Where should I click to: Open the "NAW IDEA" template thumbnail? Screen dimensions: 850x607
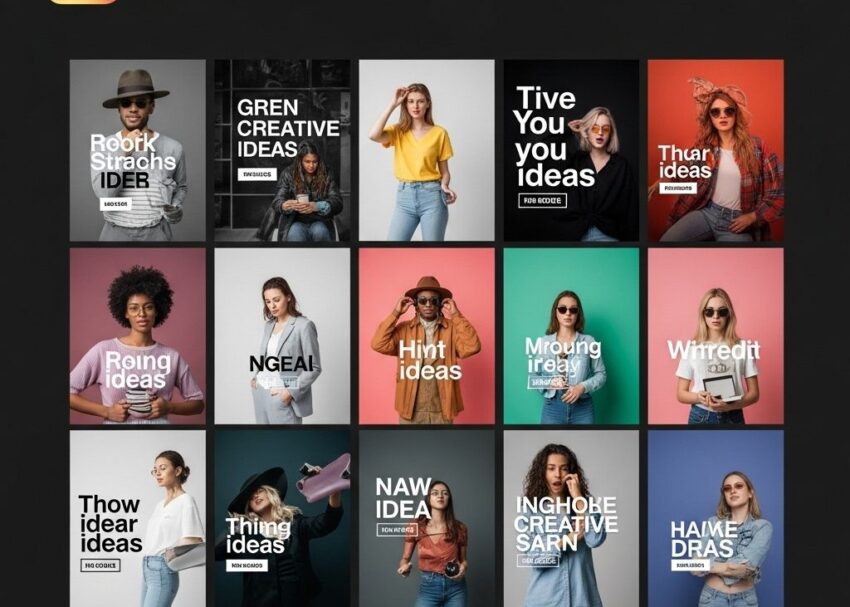[x=426, y=518]
